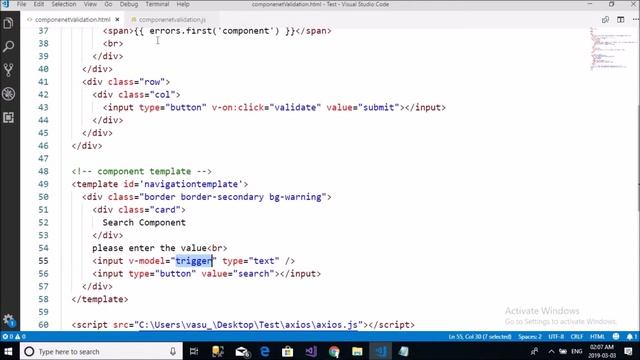This screenshot has width=640, height=360.
Task: Click the Windows taskbar search box
Action: click(101, 351)
